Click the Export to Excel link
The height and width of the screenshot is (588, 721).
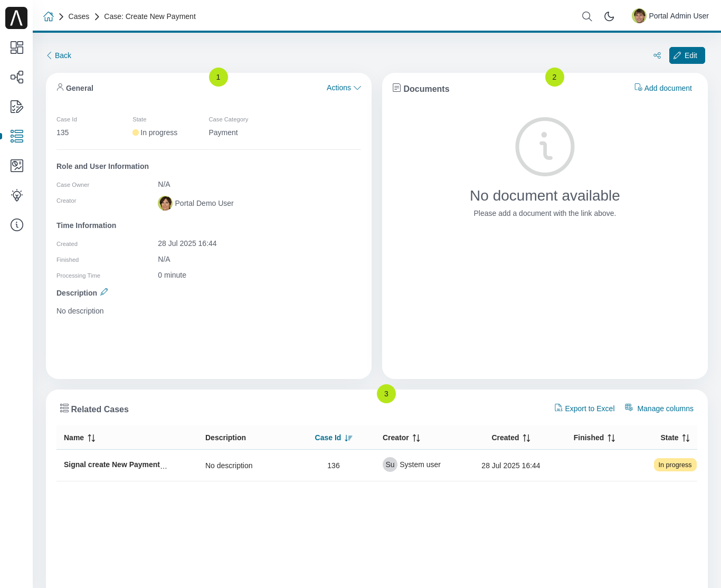(584, 409)
